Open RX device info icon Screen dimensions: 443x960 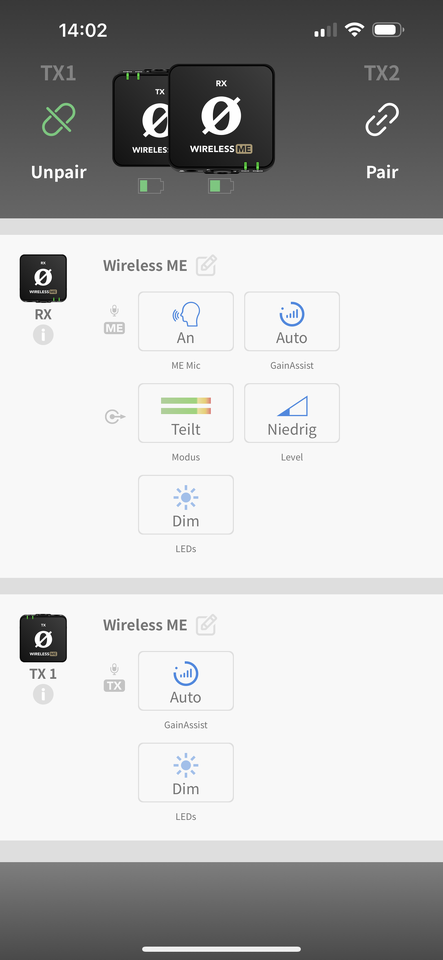click(43, 334)
